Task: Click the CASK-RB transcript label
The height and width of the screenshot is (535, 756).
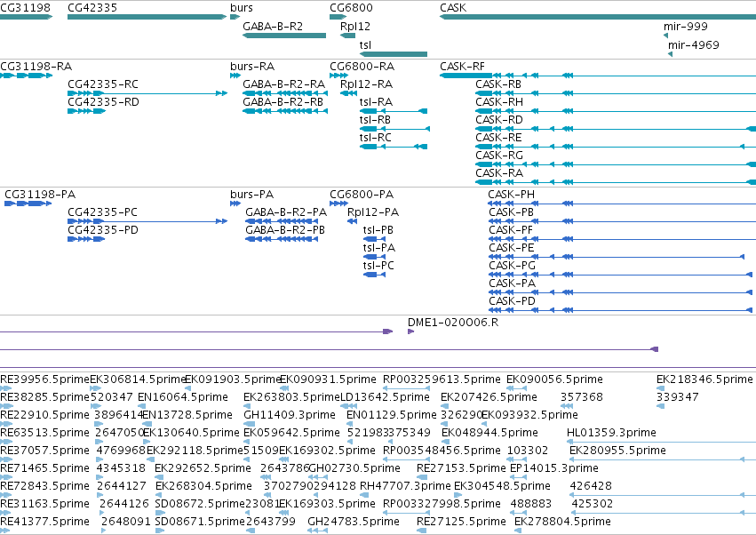Action: 498,84
